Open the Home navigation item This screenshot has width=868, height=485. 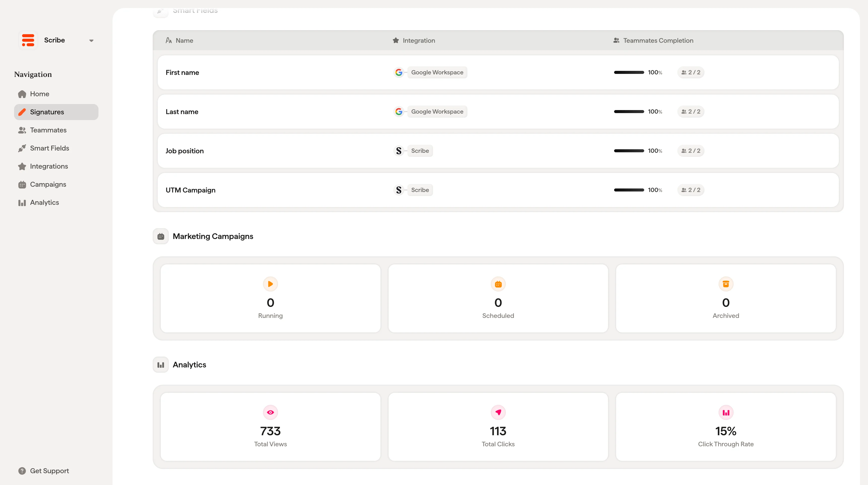[56, 94]
